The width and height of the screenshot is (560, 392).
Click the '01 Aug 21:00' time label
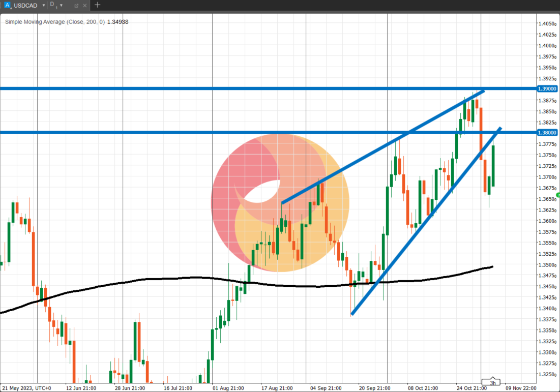pyautogui.click(x=228, y=388)
